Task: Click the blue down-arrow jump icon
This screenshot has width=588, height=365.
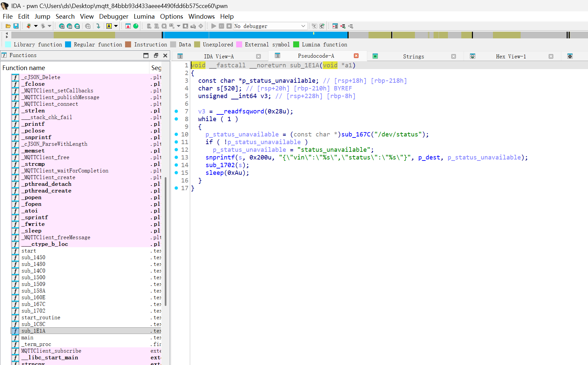Action: 98,26
